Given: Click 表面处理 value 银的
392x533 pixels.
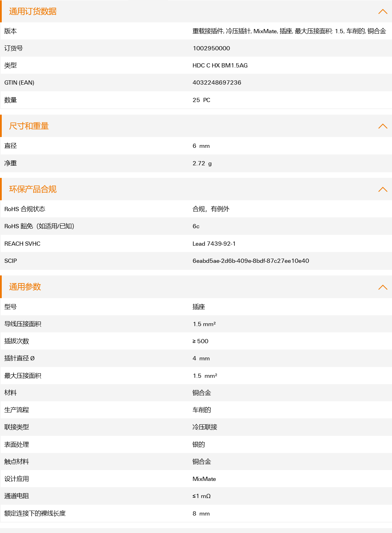Looking at the screenshot, I should pyautogui.click(x=199, y=445).
